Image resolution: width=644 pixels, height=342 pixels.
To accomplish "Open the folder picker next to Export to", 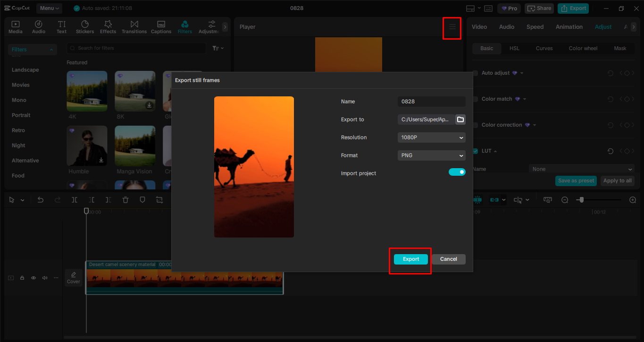I will click(460, 120).
